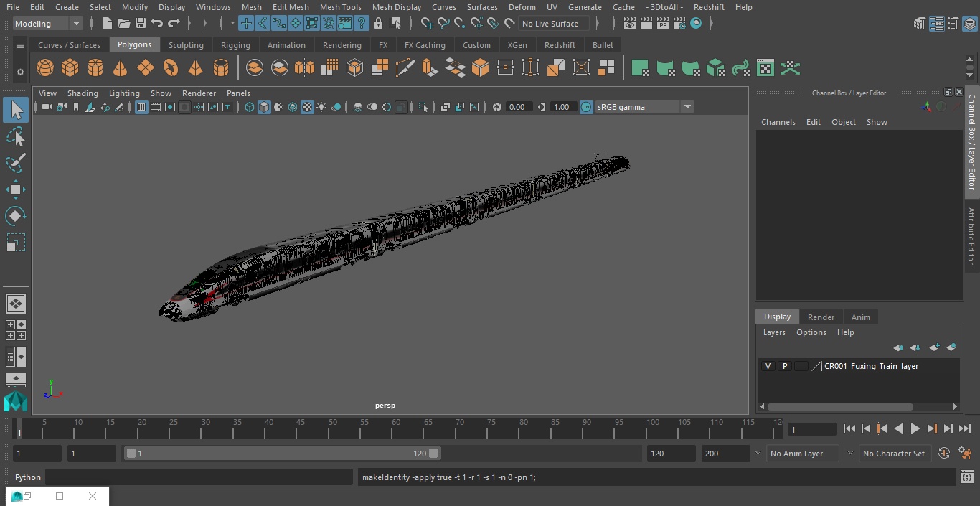
Task: Select the Lasso tool in toolbox
Action: point(16,136)
